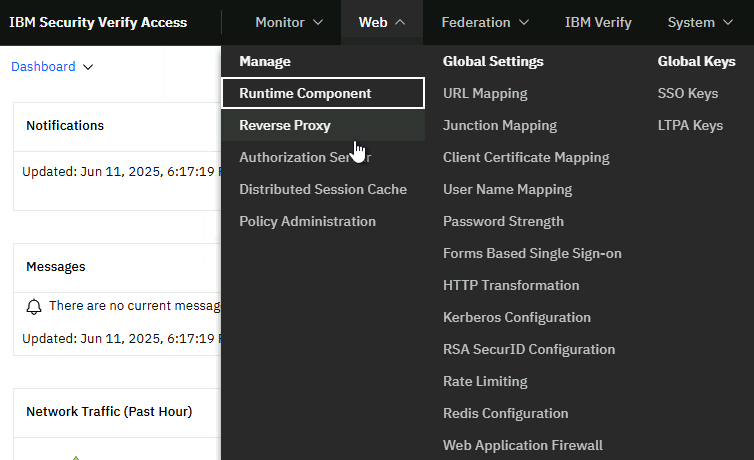The height and width of the screenshot is (460, 754).
Task: Open Junction Mapping settings
Action: click(x=500, y=125)
